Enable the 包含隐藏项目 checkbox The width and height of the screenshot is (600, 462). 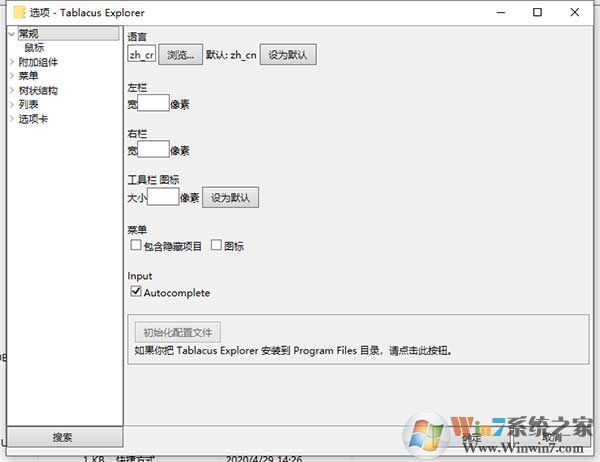tap(136, 245)
